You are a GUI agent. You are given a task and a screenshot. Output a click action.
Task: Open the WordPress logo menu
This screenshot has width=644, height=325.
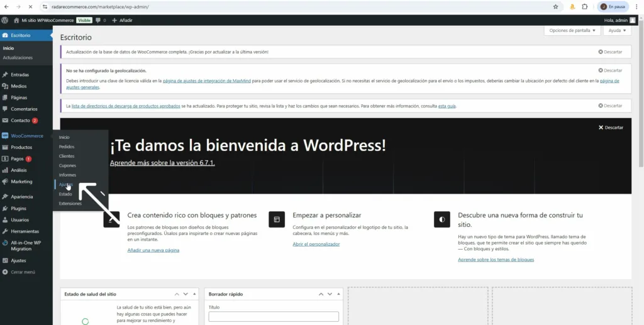pyautogui.click(x=5, y=20)
